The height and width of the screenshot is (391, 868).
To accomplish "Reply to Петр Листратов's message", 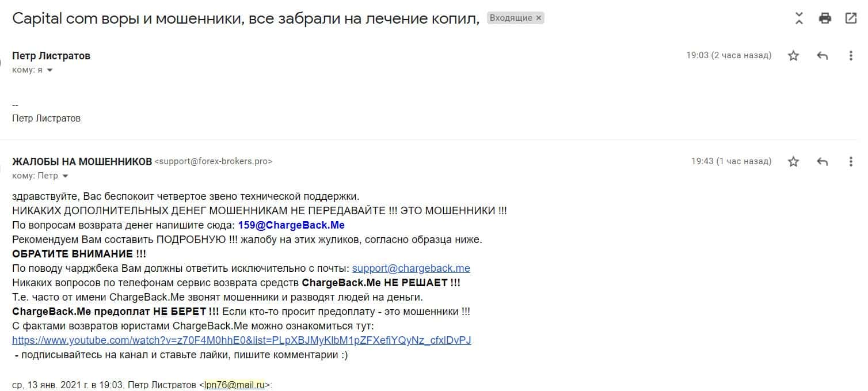I will coord(823,56).
